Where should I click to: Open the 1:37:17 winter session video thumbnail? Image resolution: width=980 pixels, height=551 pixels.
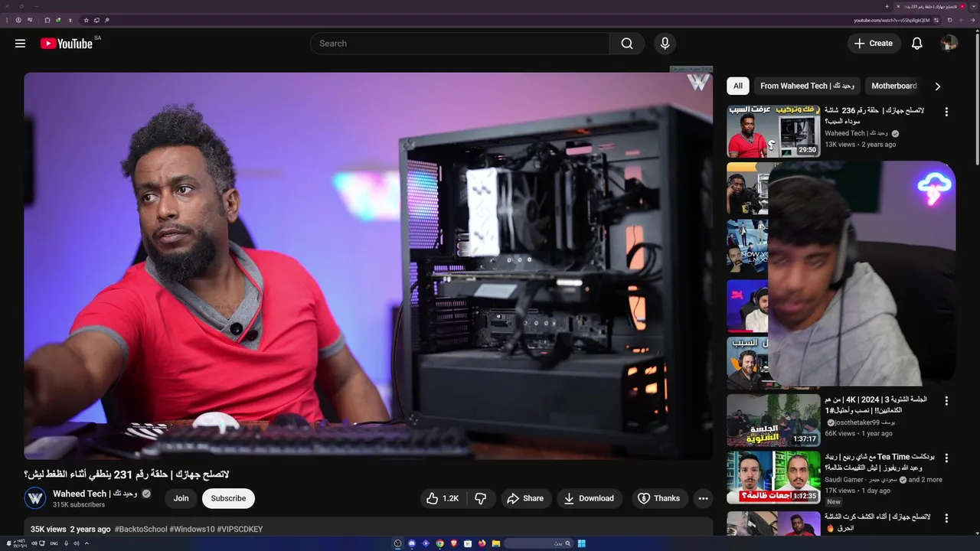(773, 420)
